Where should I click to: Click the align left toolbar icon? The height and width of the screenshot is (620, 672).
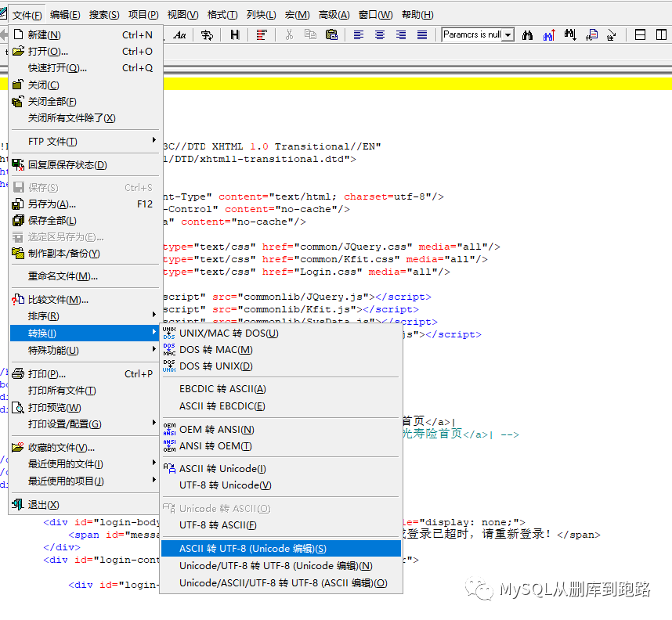359,34
